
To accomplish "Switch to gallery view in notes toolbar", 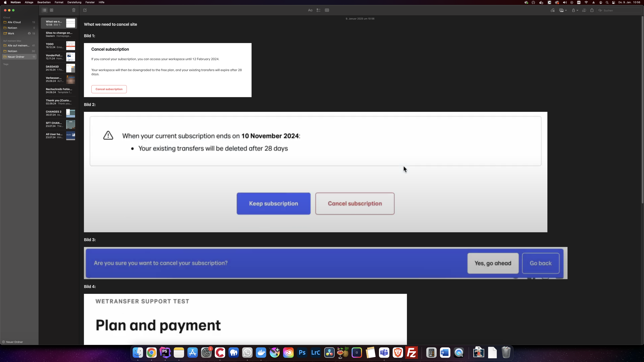I will point(52,10).
